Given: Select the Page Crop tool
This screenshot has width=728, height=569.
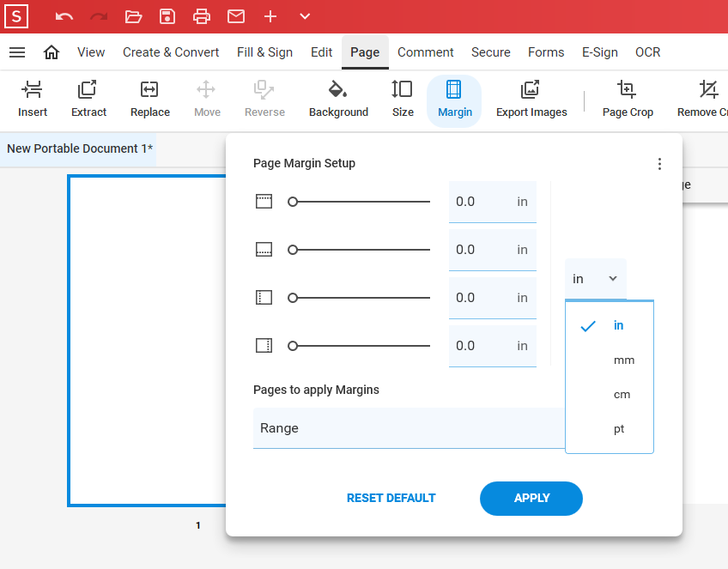Looking at the screenshot, I should (627, 90).
